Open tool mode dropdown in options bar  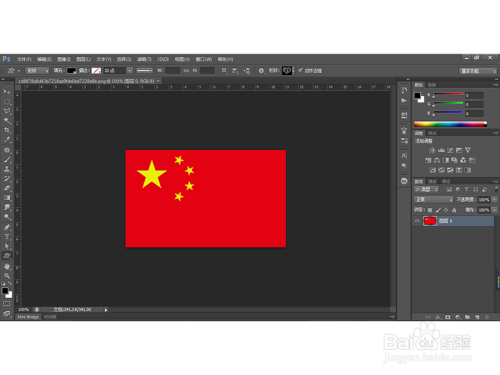point(37,71)
